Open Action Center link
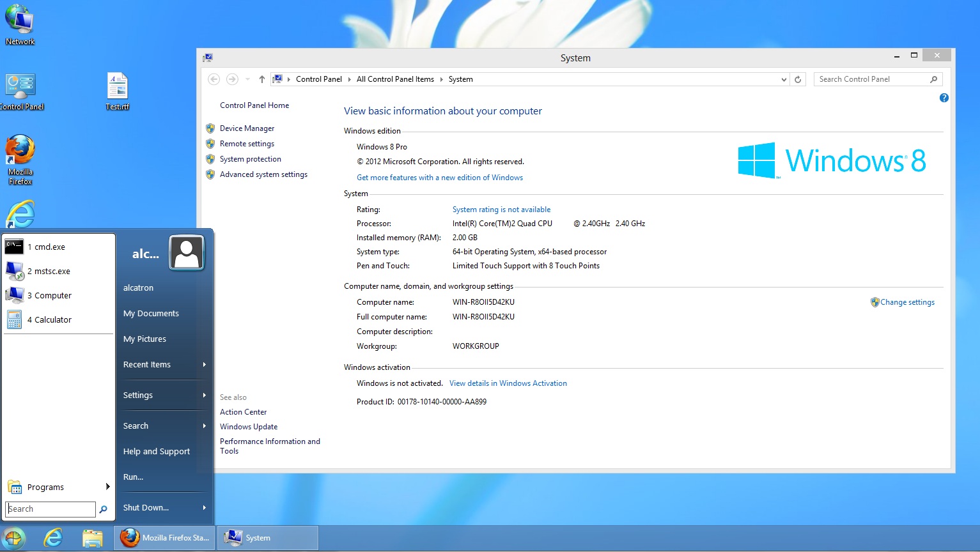This screenshot has height=552, width=980. (x=243, y=412)
